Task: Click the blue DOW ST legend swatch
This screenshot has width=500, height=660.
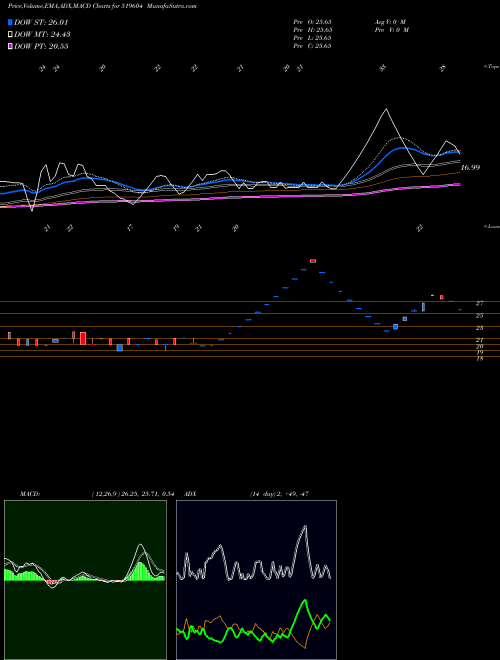Action: click(10, 22)
